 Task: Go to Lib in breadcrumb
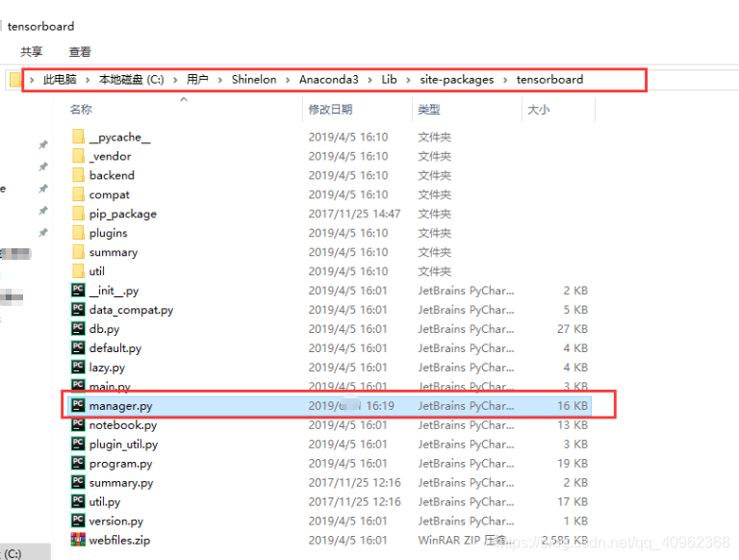(390, 79)
